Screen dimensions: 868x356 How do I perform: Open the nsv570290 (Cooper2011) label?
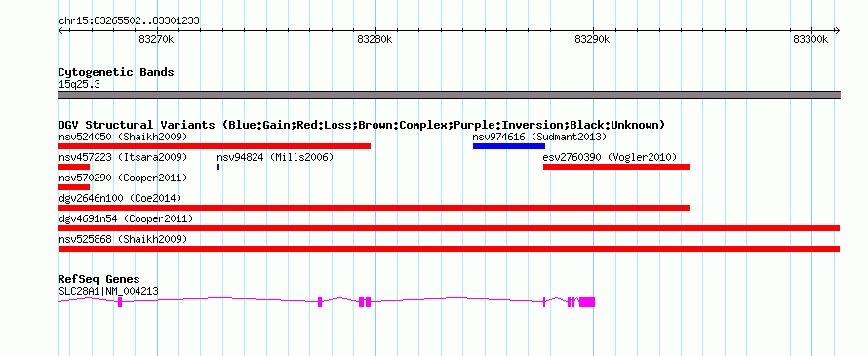pyautogui.click(x=123, y=178)
